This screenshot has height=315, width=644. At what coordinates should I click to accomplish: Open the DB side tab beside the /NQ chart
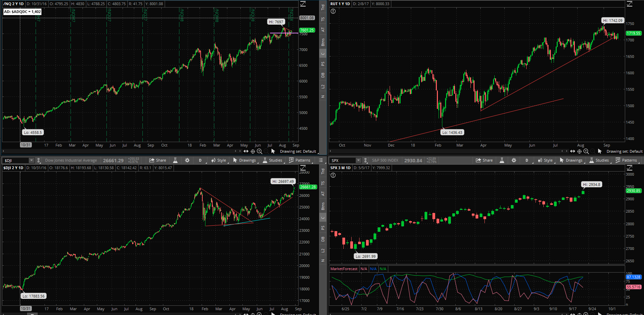pos(323,75)
